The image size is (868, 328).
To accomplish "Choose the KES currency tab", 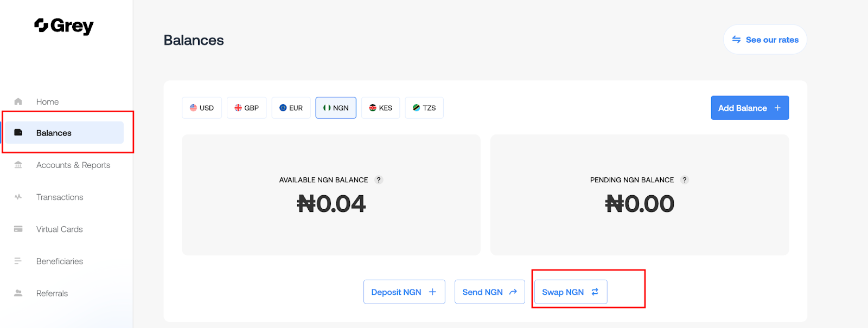I will click(x=381, y=108).
